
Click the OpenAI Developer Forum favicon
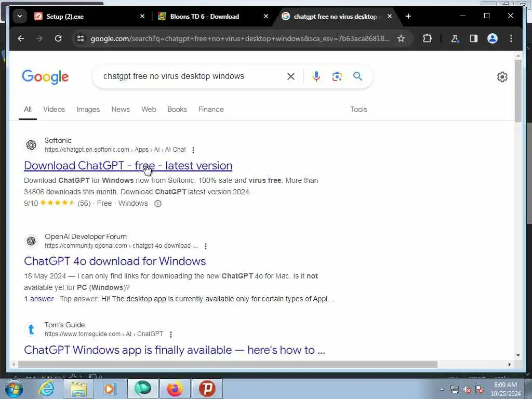pos(31,241)
